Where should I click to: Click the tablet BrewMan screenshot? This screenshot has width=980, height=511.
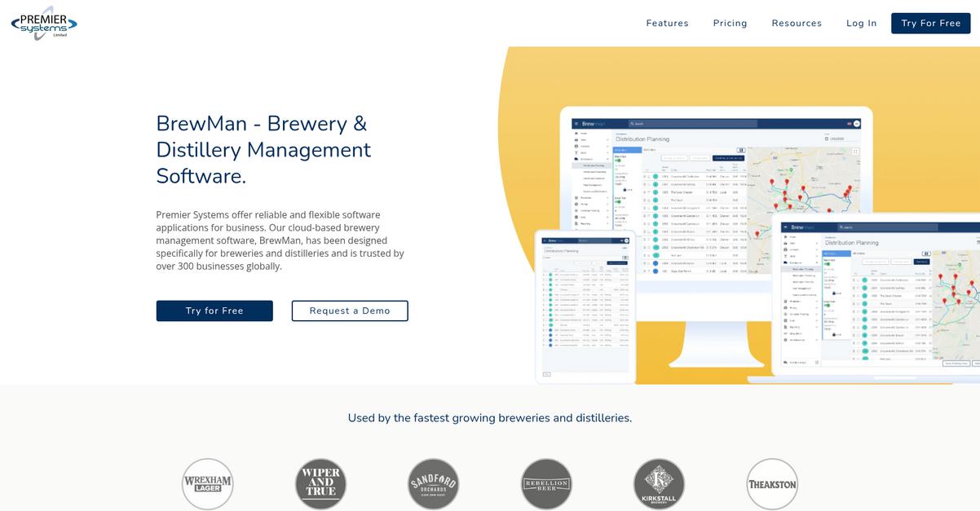[x=585, y=306]
